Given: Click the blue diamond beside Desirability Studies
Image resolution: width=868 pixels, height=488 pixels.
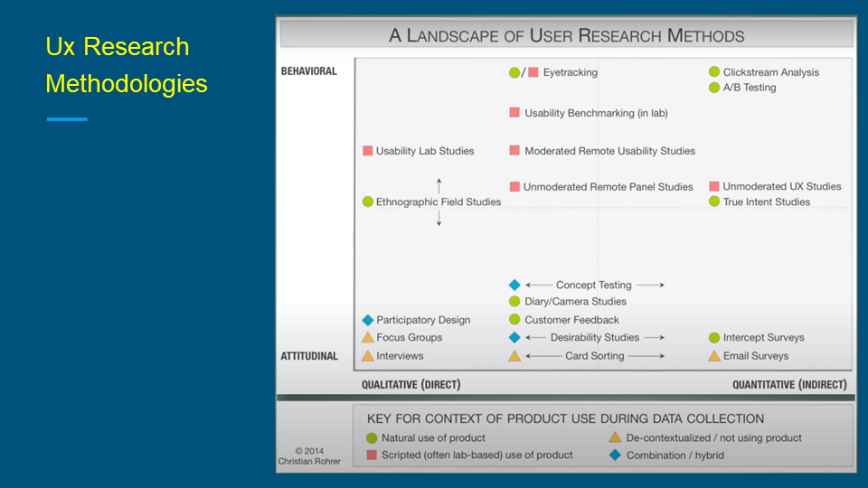Looking at the screenshot, I should (514, 337).
